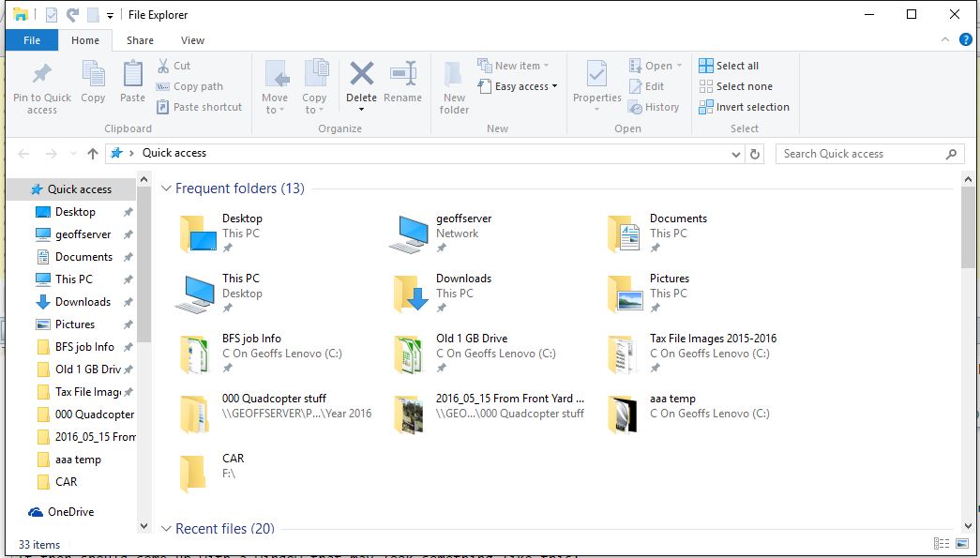Expand the address bar history dropdown
This screenshot has height=558, width=980.
[736, 154]
